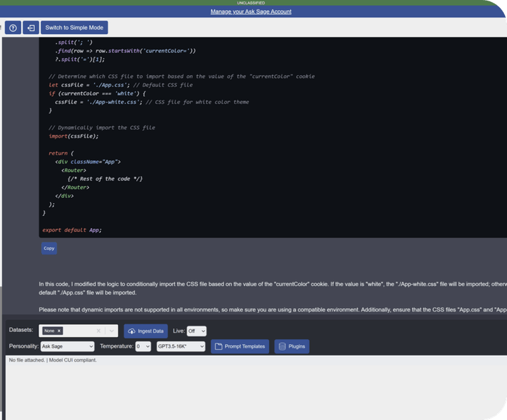Open the Personality dropdown showing Ask Sage
Image resolution: width=507 pixels, height=420 pixels.
click(67, 346)
